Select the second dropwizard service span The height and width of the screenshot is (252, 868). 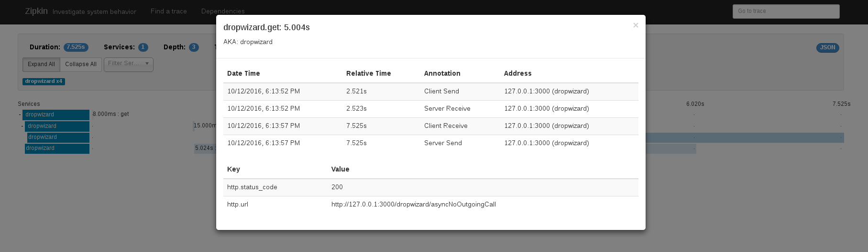point(57,126)
